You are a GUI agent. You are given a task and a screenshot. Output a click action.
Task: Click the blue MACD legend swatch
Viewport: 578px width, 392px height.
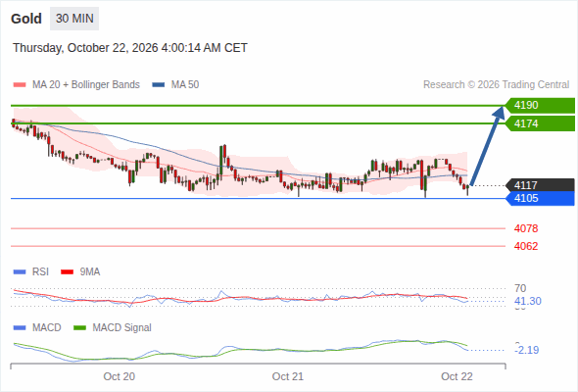20,328
